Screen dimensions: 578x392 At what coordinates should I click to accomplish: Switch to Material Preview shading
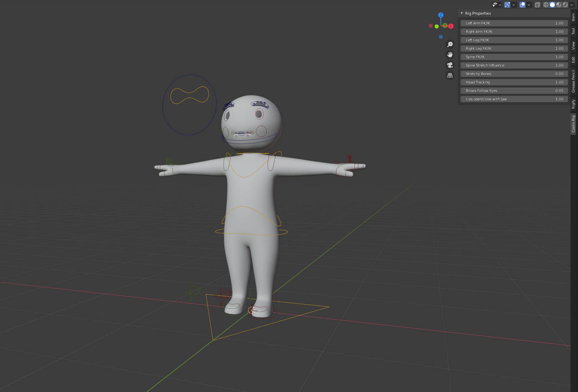tap(559, 5)
